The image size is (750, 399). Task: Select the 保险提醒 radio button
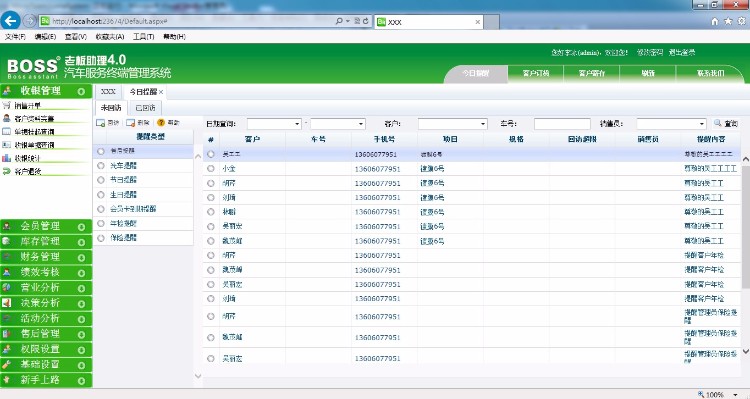pos(100,238)
